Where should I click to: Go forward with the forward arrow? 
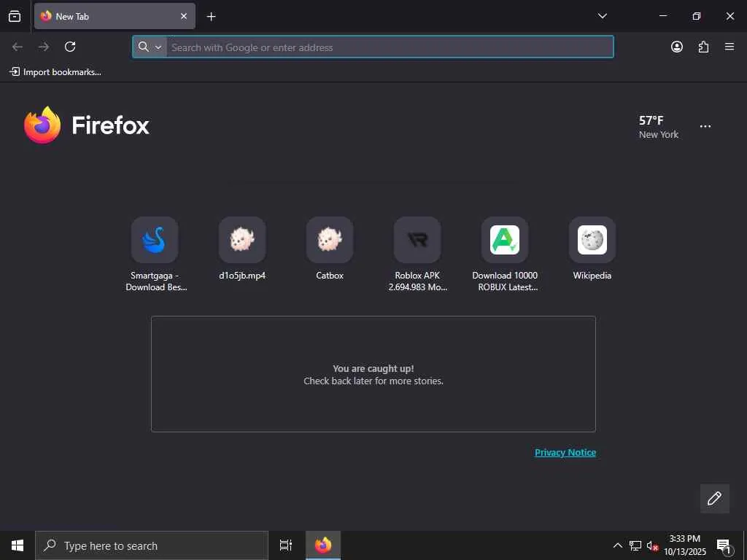click(x=43, y=47)
